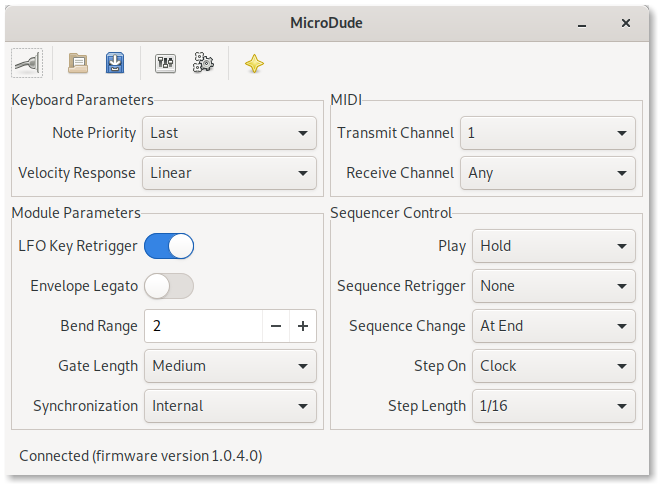The width and height of the screenshot is (658, 484).
Task: Open the Play mode dropdown
Action: pyautogui.click(x=554, y=246)
